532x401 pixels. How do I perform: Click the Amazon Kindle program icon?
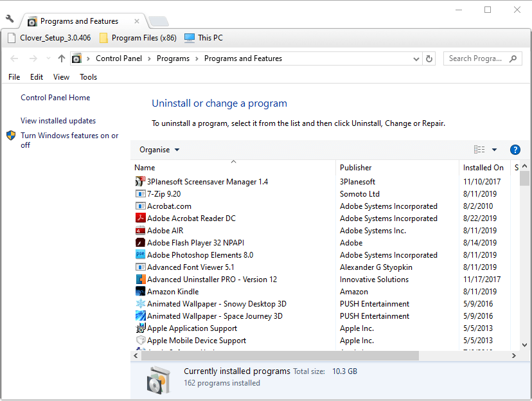click(140, 291)
